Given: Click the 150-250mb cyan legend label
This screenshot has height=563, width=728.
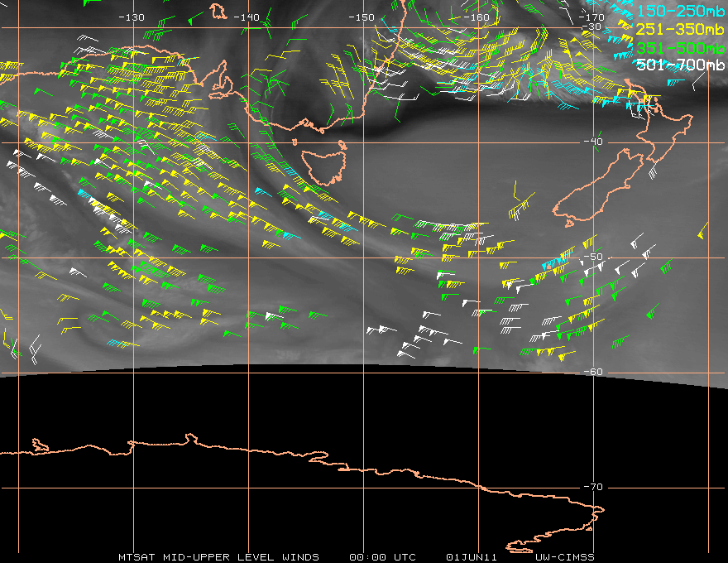Looking at the screenshot, I should point(681,11).
